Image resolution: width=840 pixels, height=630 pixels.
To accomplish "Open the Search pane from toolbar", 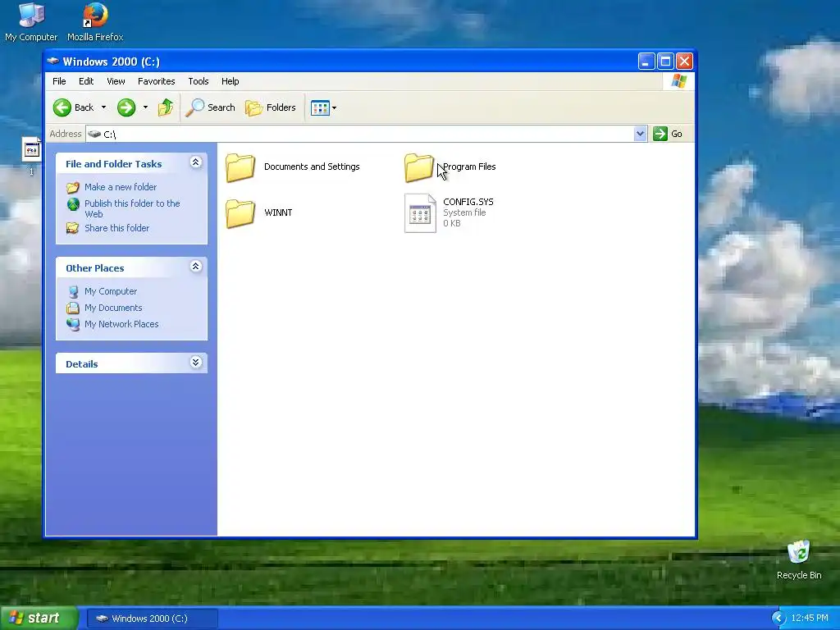I will click(211, 107).
